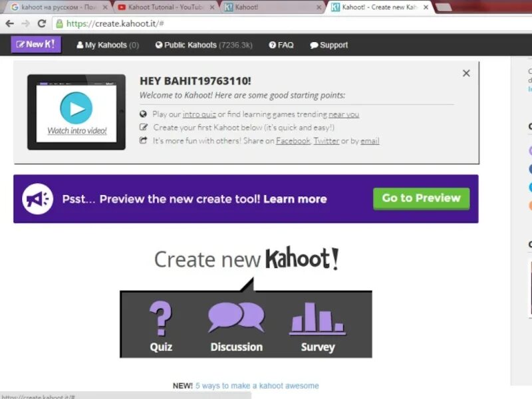This screenshot has height=399, width=532.
Task: Click the person icon beside My Kahoots
Action: [80, 45]
